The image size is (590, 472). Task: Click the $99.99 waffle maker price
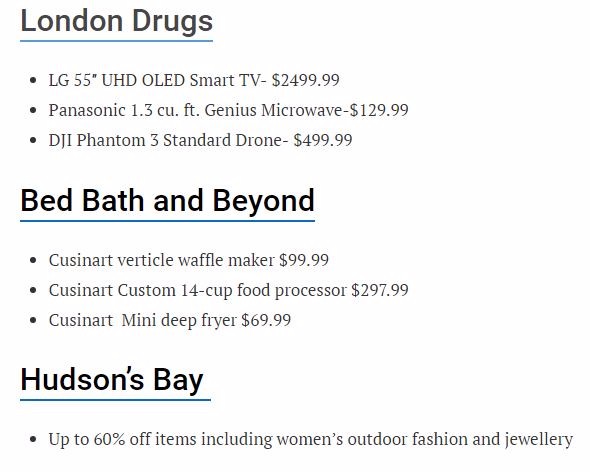coord(304,260)
